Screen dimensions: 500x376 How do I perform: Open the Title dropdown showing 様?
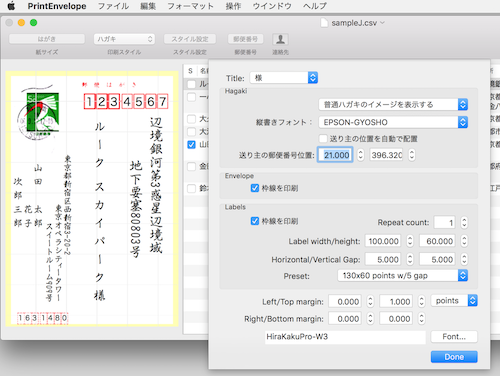(284, 78)
